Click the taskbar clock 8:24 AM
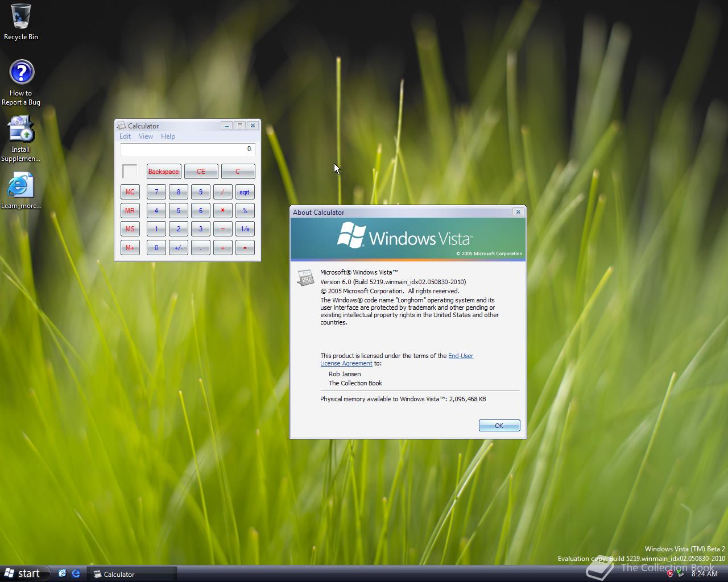This screenshot has height=582, width=728. coord(705,574)
